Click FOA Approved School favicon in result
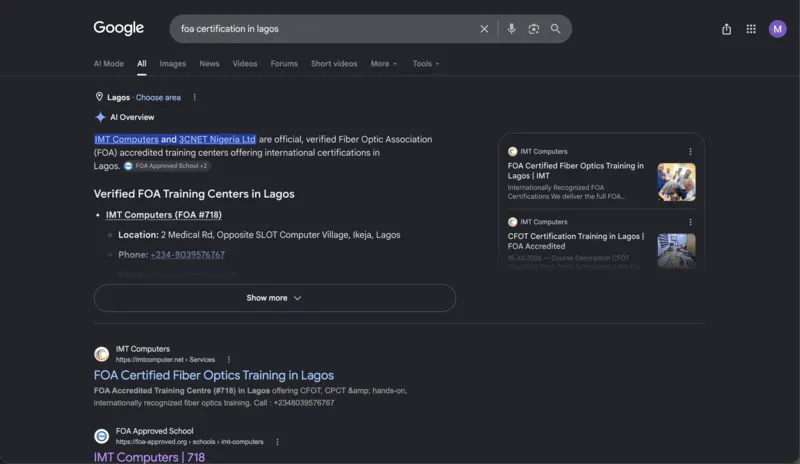Screen dimensions: 800x464 102,436
